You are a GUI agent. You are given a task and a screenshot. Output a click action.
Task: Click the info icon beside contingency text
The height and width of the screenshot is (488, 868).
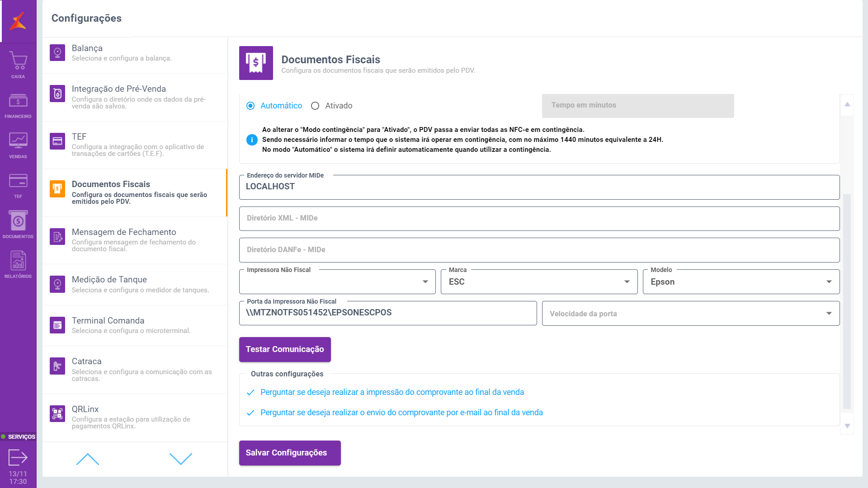click(252, 140)
